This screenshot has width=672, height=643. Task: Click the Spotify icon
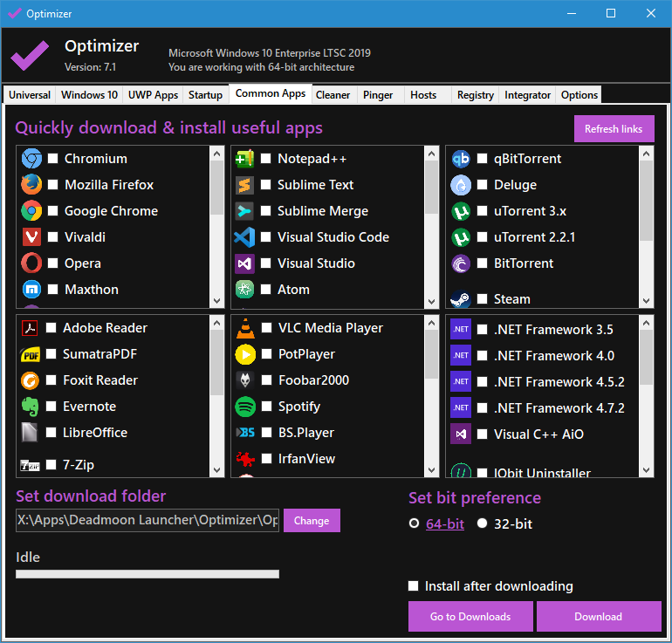coord(244,407)
